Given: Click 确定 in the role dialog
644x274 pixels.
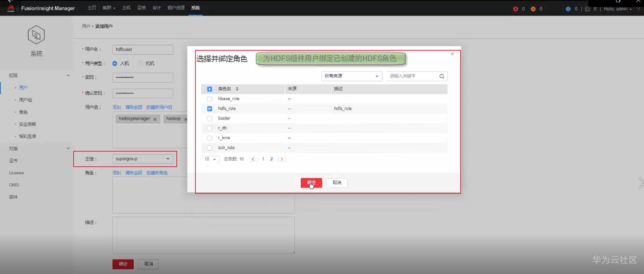Looking at the screenshot, I should tap(311, 183).
